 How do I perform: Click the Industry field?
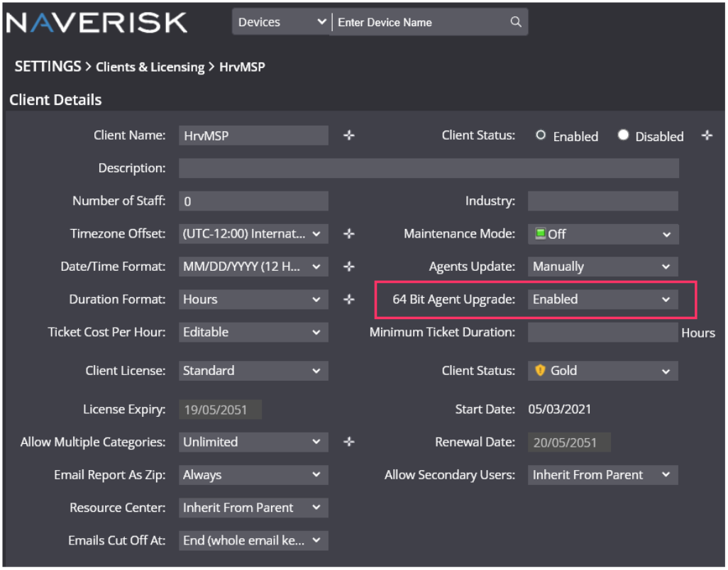[602, 201]
